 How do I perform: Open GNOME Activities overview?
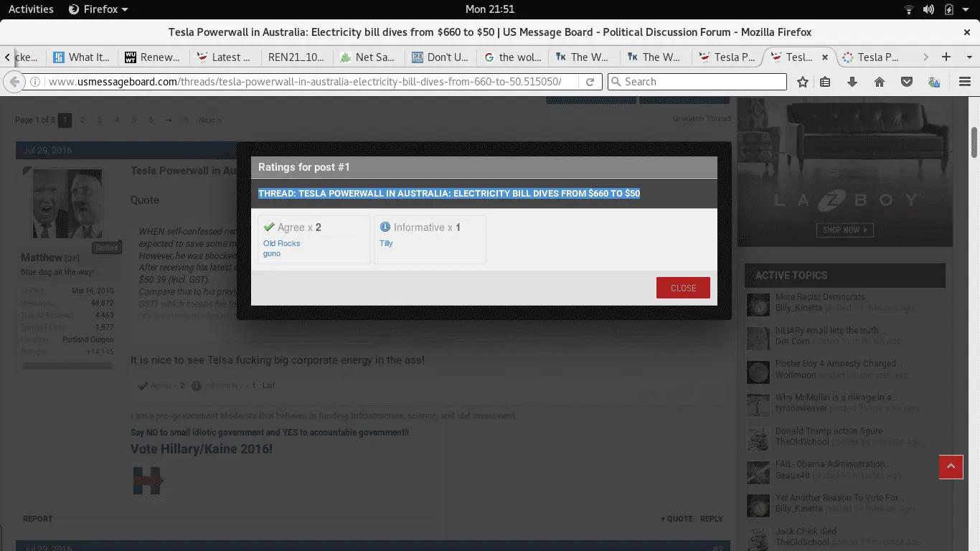[31, 9]
